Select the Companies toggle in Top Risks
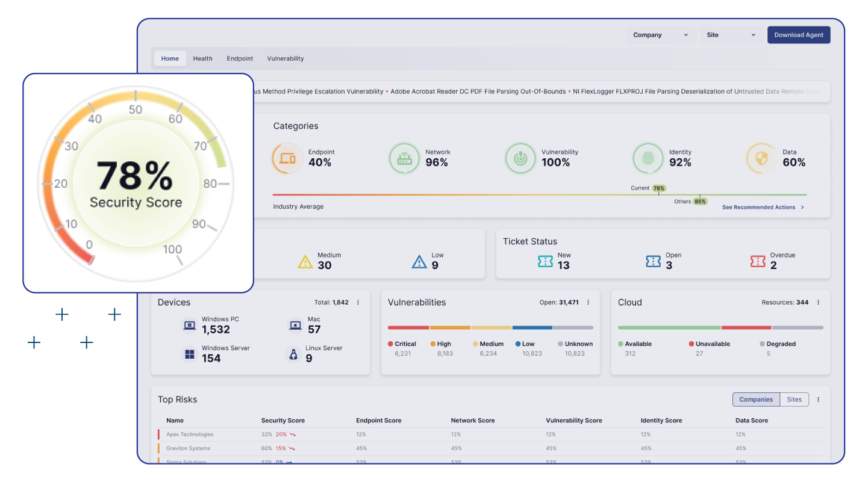The height and width of the screenshot is (482, 868). [x=756, y=400]
